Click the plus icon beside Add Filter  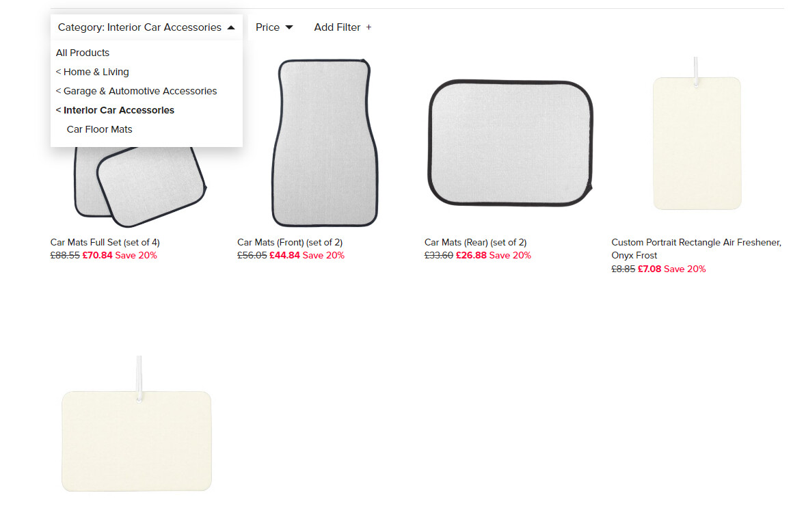click(368, 27)
